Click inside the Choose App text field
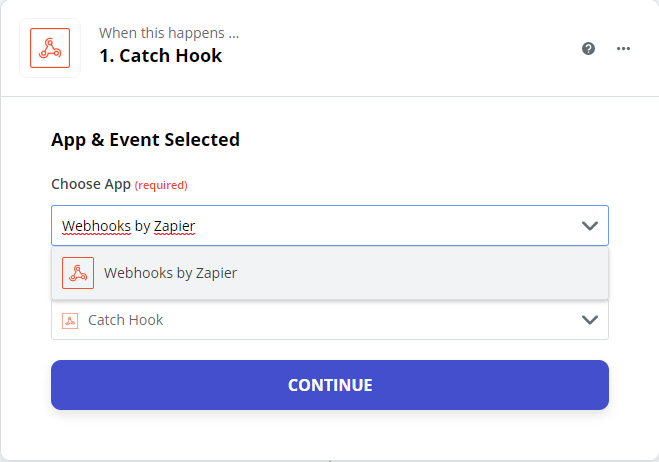This screenshot has height=462, width=659. (x=330, y=226)
